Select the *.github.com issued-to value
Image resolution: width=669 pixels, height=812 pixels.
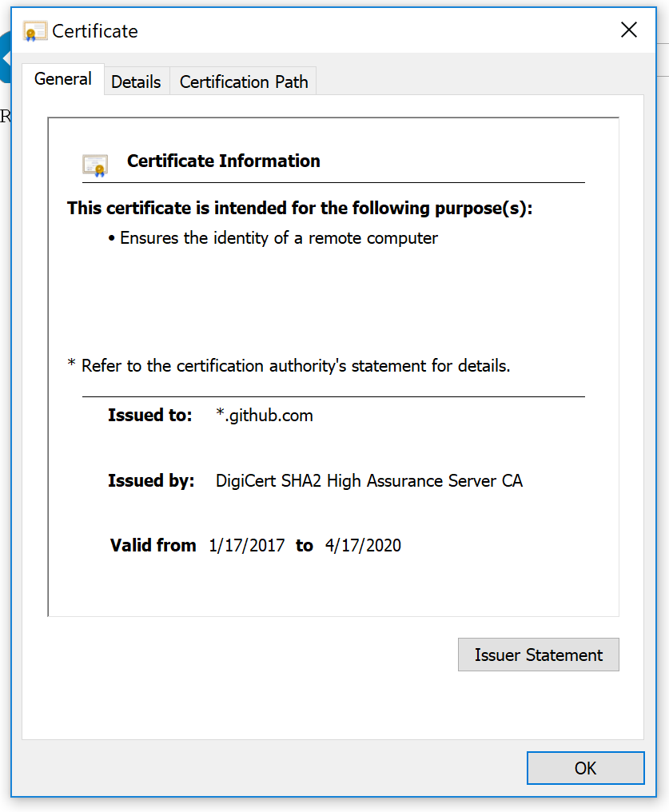click(x=264, y=415)
